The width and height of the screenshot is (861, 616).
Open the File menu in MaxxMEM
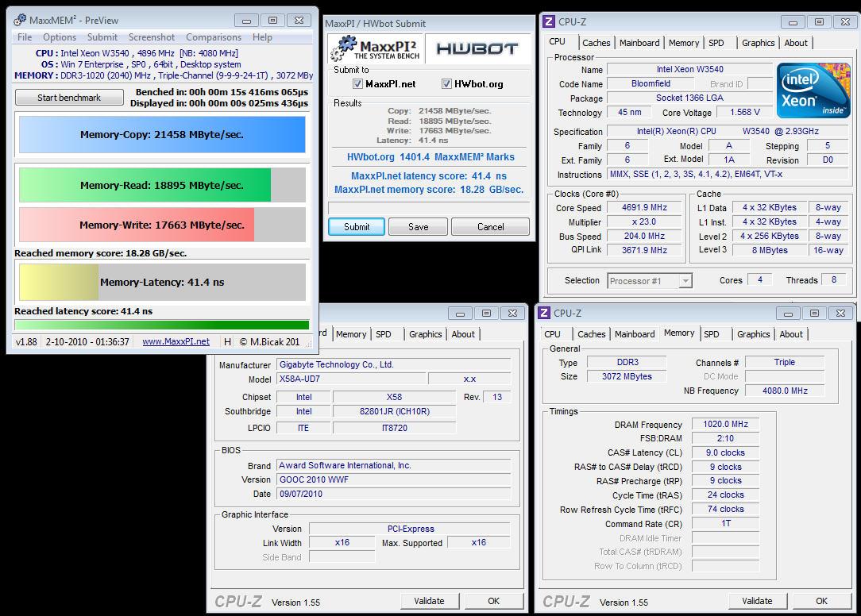coord(25,37)
